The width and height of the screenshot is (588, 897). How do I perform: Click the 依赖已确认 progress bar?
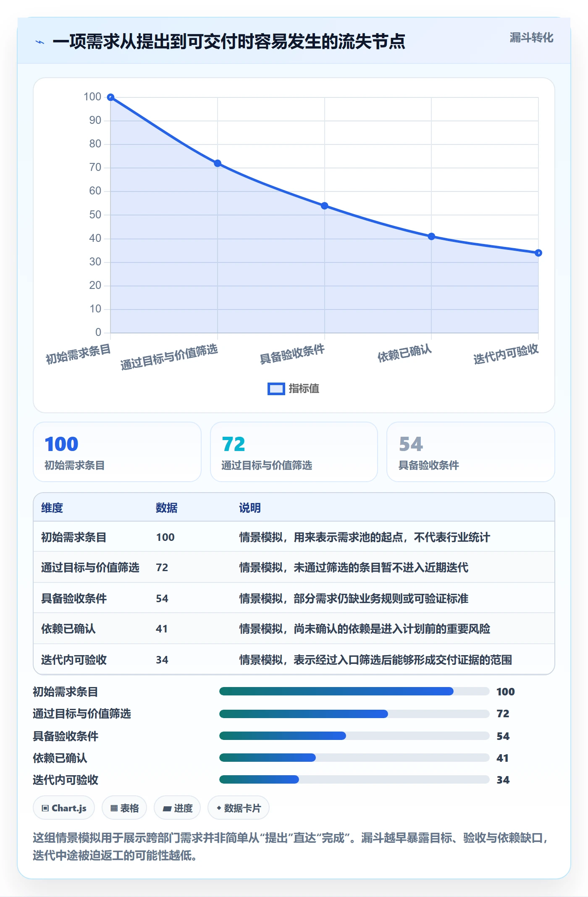tap(354, 758)
